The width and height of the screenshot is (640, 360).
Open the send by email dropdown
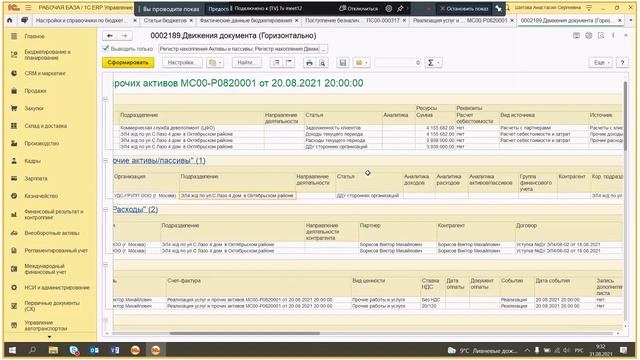[361, 63]
